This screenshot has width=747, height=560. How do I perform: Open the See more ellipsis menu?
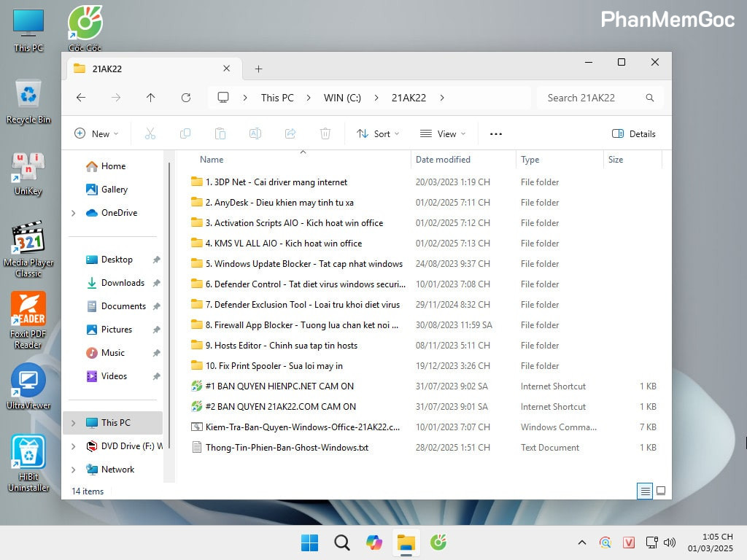coord(495,133)
